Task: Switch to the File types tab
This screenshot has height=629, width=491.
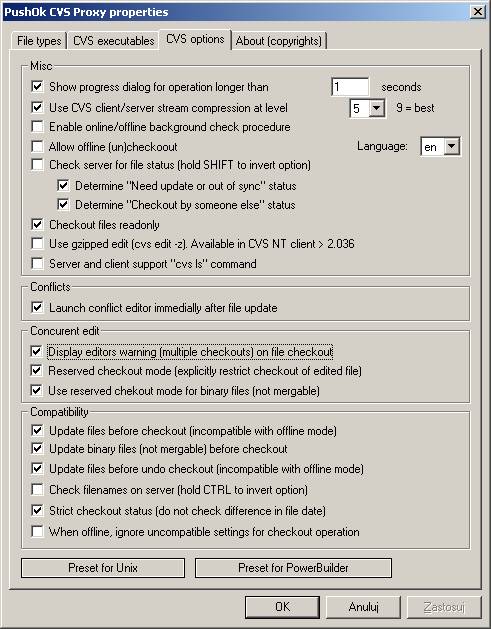Action: click(x=39, y=41)
